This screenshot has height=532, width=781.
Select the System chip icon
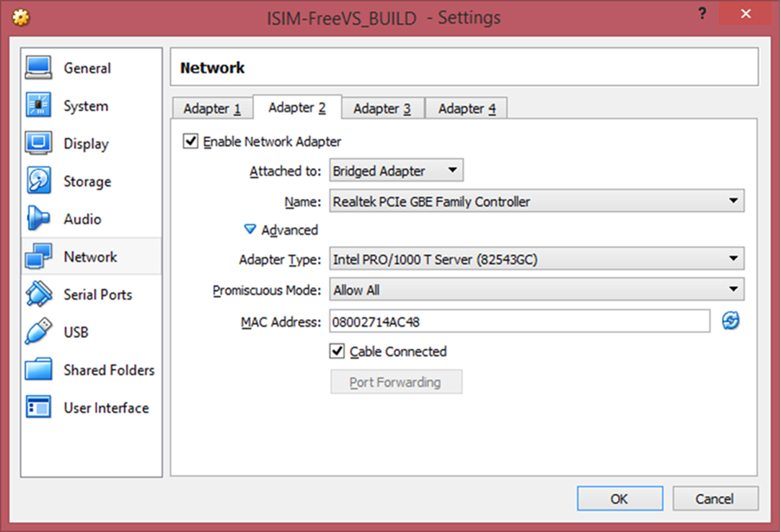[39, 106]
